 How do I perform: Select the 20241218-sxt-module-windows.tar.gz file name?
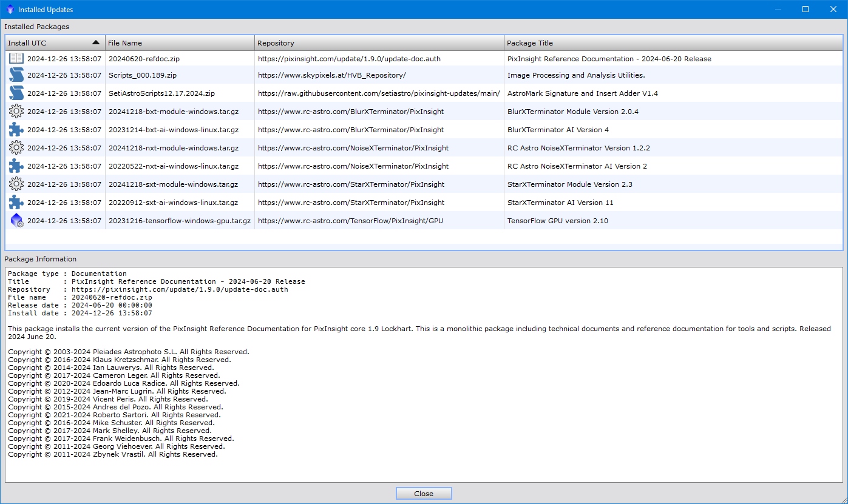tap(173, 184)
